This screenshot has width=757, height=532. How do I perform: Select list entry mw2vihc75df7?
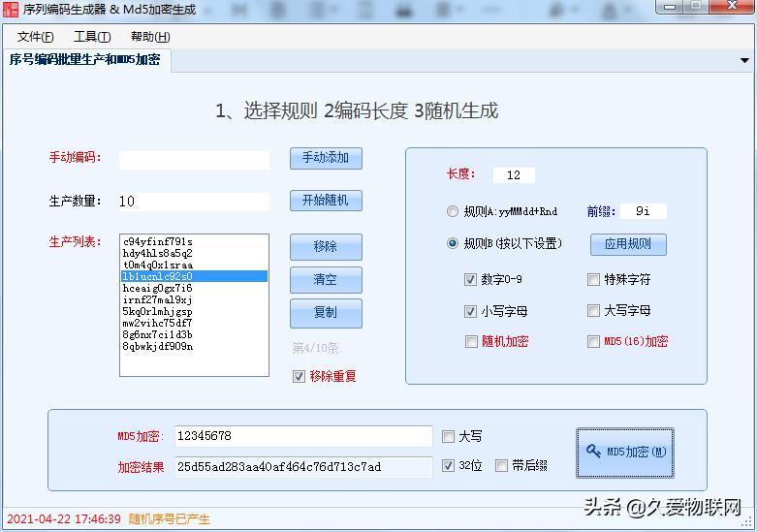coord(194,323)
